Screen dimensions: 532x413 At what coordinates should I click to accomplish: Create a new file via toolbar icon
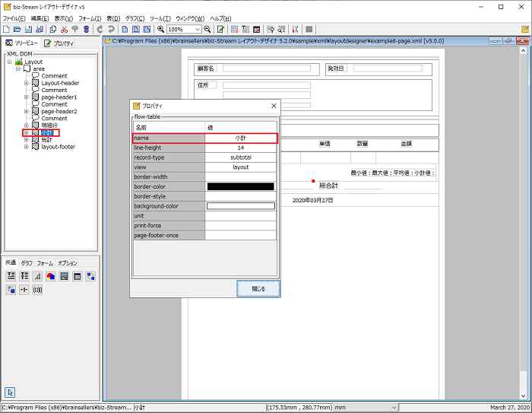6,29
